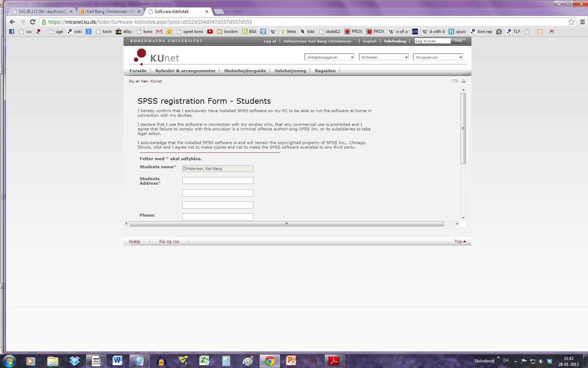Open the Wikipedia W bookmark icon
The image size is (588, 368).
[273, 32]
